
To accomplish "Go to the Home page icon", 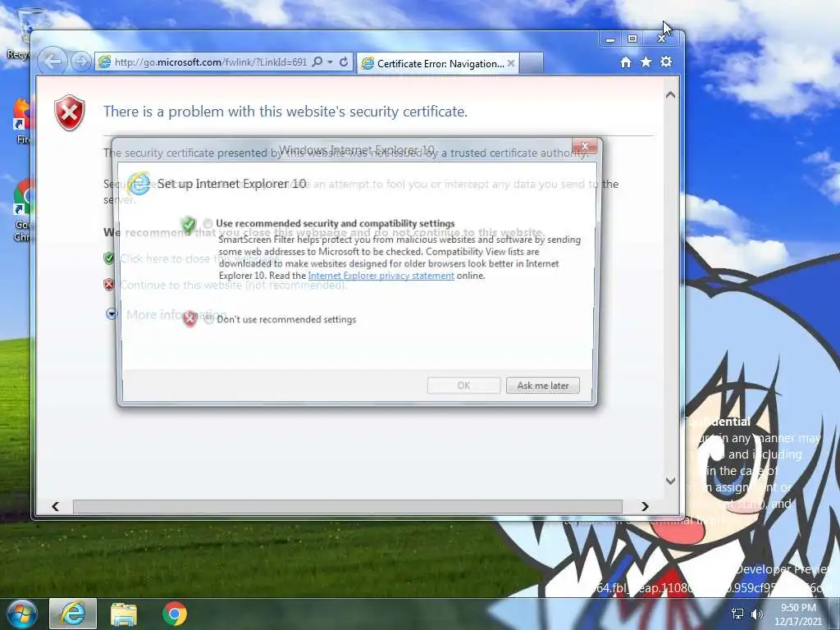I will tap(625, 62).
